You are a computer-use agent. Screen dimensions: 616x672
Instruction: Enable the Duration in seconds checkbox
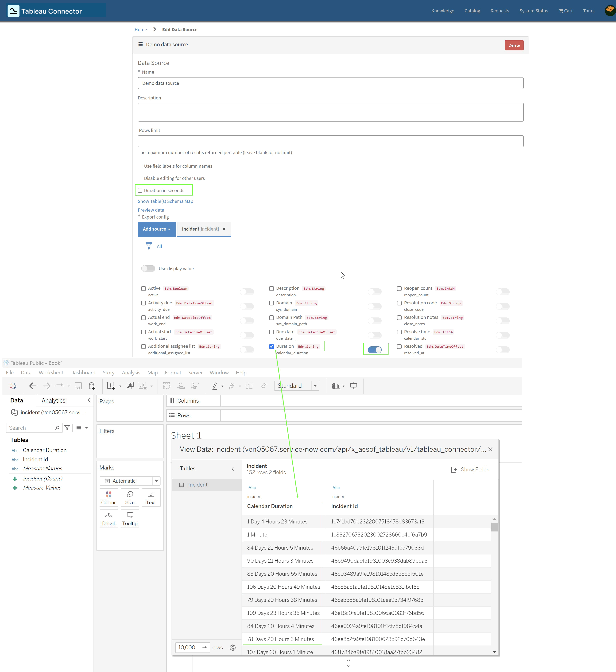coord(140,190)
